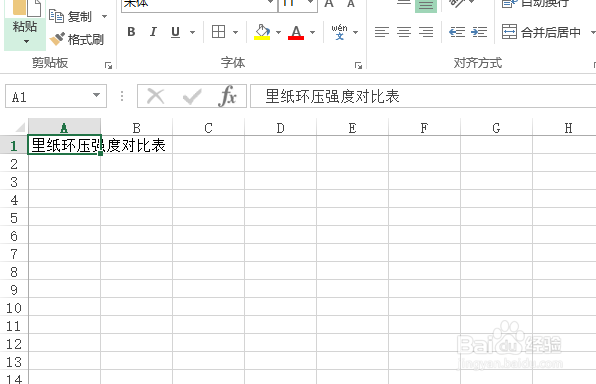
Task: Confirm entry with the checkmark button
Action: (192, 97)
